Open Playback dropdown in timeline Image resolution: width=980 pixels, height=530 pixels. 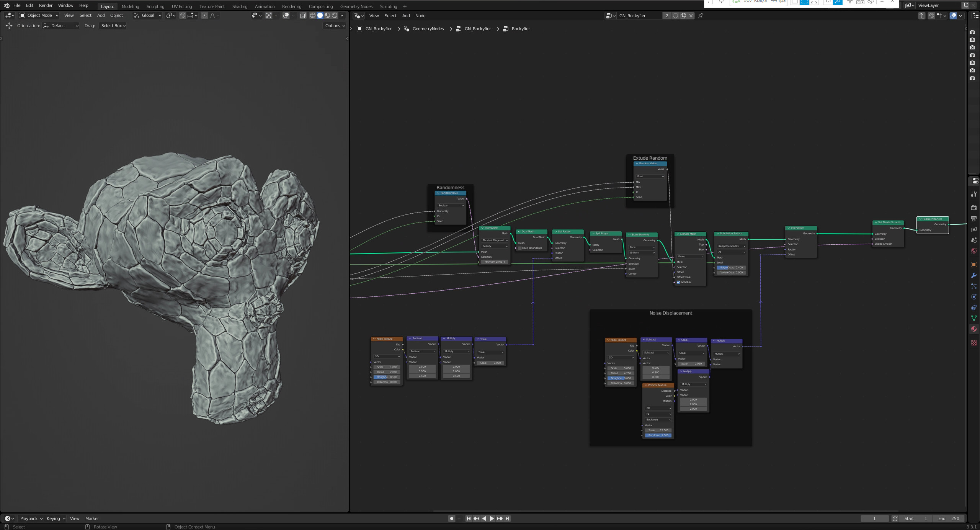coord(31,519)
